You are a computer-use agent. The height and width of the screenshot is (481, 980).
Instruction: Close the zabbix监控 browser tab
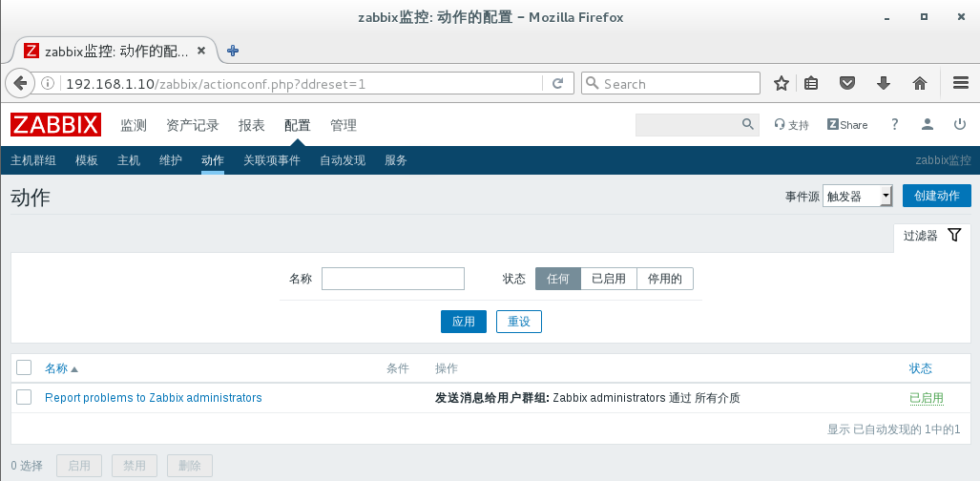point(201,51)
